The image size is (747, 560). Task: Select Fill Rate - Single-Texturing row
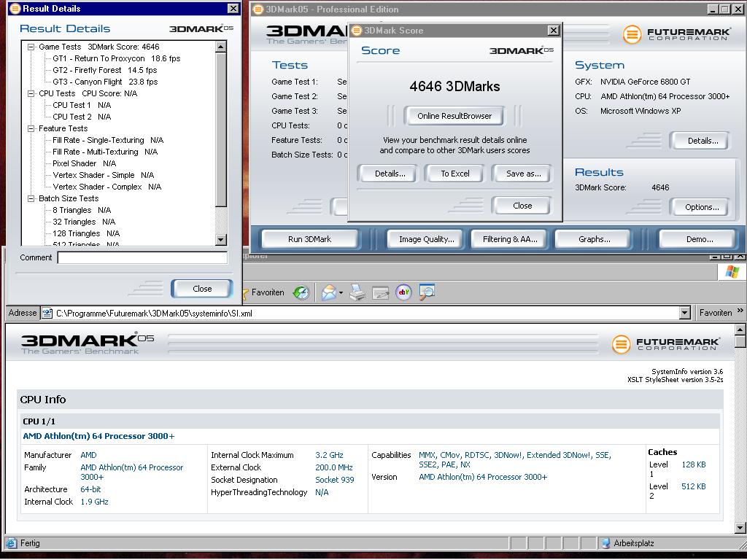click(x=108, y=140)
